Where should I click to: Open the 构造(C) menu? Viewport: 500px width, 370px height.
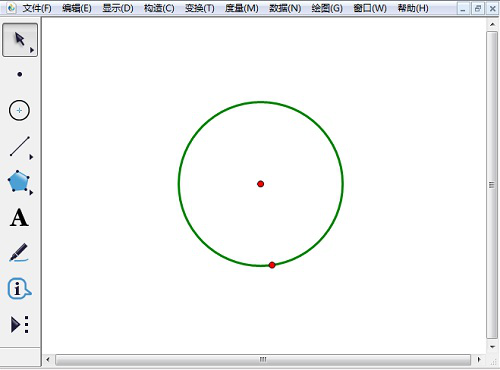pyautogui.click(x=159, y=8)
